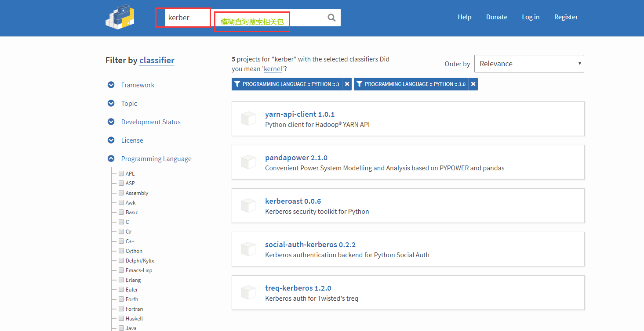Remove the Python :: 3.6 filter using its X

473,84
